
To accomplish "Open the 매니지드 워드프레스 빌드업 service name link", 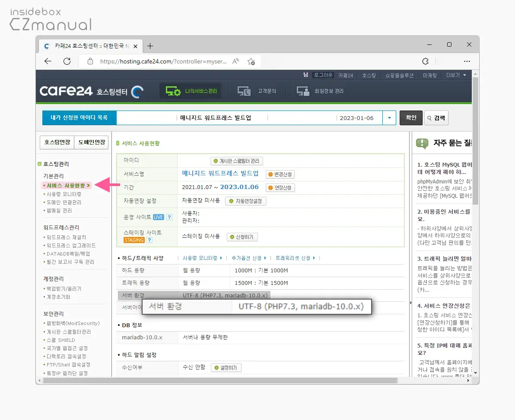I will pyautogui.click(x=220, y=173).
